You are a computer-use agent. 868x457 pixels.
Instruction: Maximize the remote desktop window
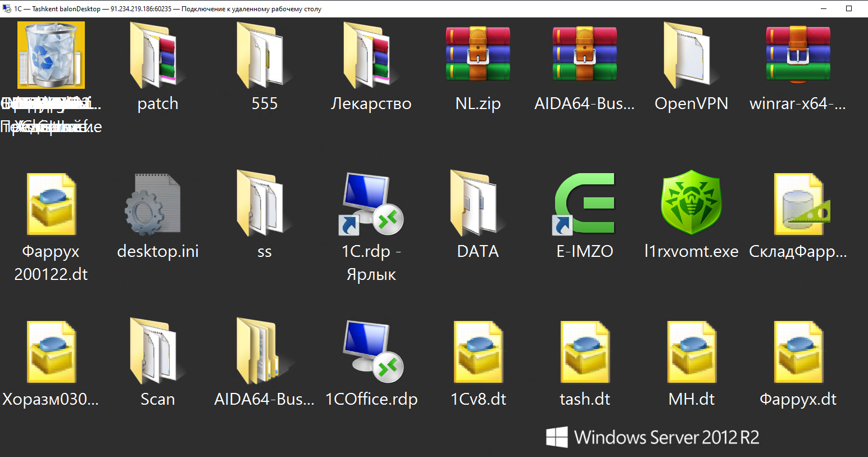click(849, 8)
